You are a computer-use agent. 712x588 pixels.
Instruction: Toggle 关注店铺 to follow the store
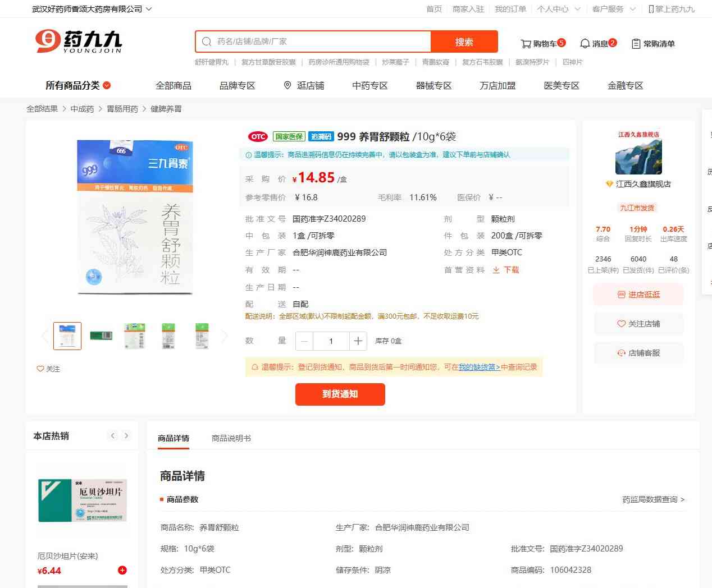(638, 324)
